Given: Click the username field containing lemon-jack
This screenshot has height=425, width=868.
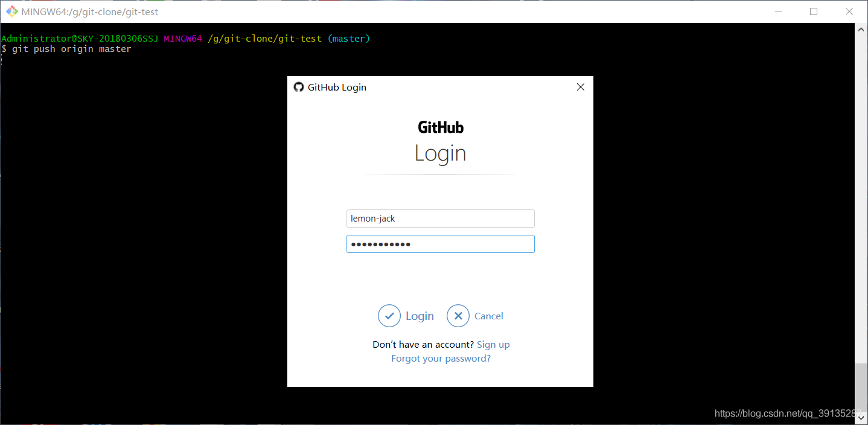Looking at the screenshot, I should [441, 219].
